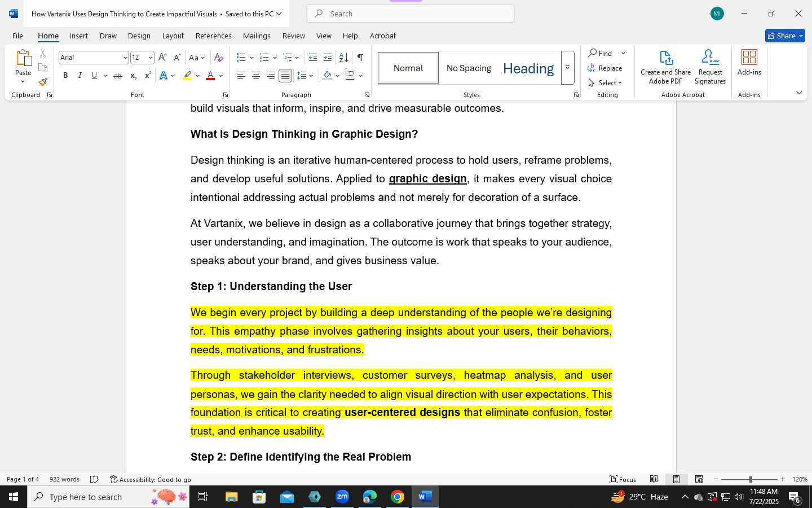The image size is (812, 508).
Task: Open the Acrobat tab
Action: tap(383, 36)
